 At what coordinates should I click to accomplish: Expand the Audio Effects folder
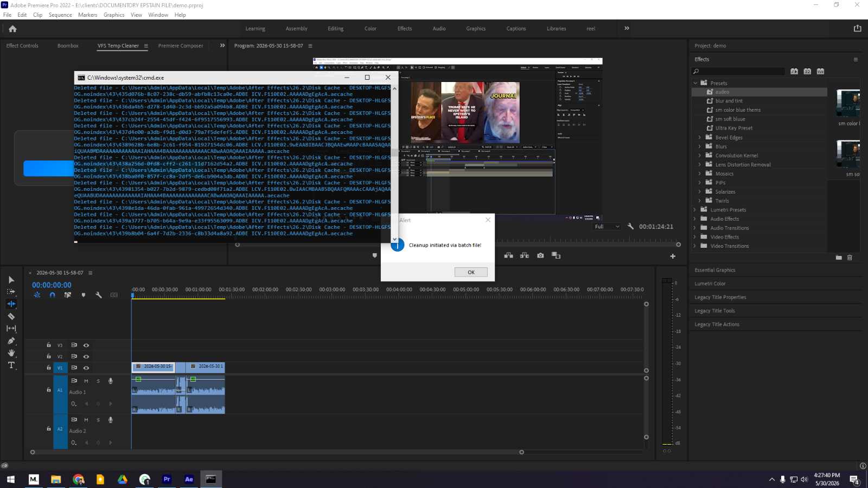[x=695, y=219]
